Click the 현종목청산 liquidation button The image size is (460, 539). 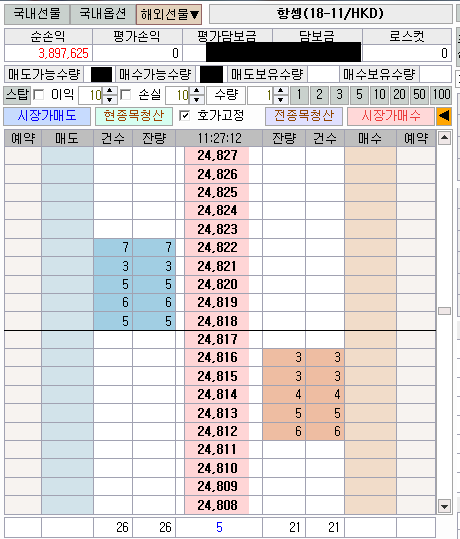coord(134,116)
